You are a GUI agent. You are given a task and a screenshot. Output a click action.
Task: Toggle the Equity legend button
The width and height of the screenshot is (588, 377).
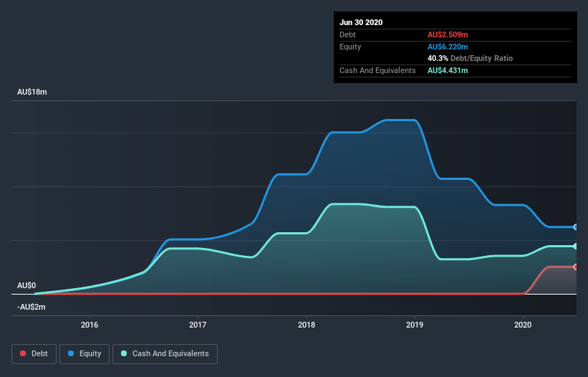pyautogui.click(x=85, y=354)
